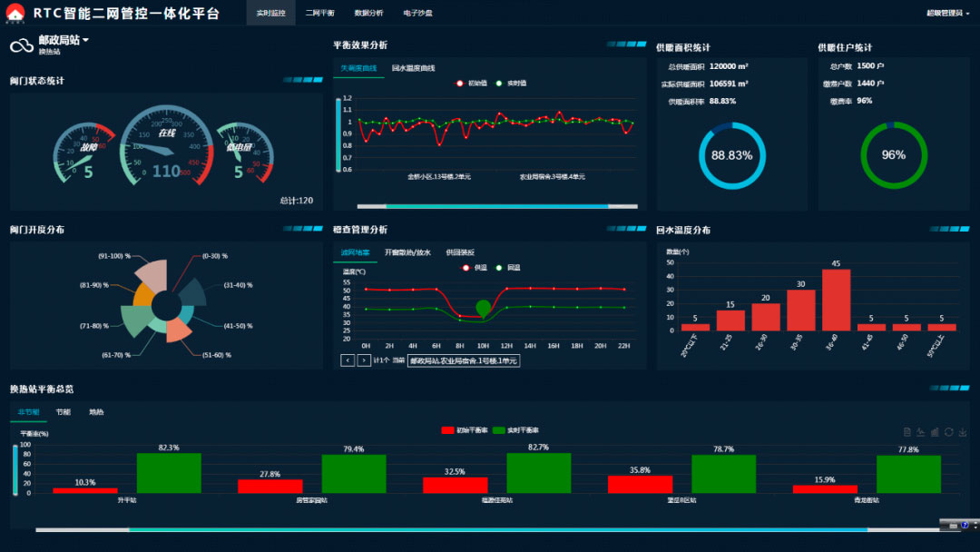Viewport: 980px width, 552px height.
Task: Go to next item with right arrow button
Action: (x=364, y=360)
